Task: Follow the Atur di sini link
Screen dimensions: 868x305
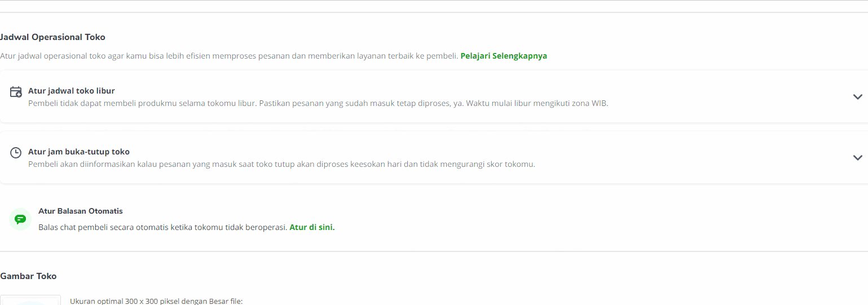Action: pos(312,227)
